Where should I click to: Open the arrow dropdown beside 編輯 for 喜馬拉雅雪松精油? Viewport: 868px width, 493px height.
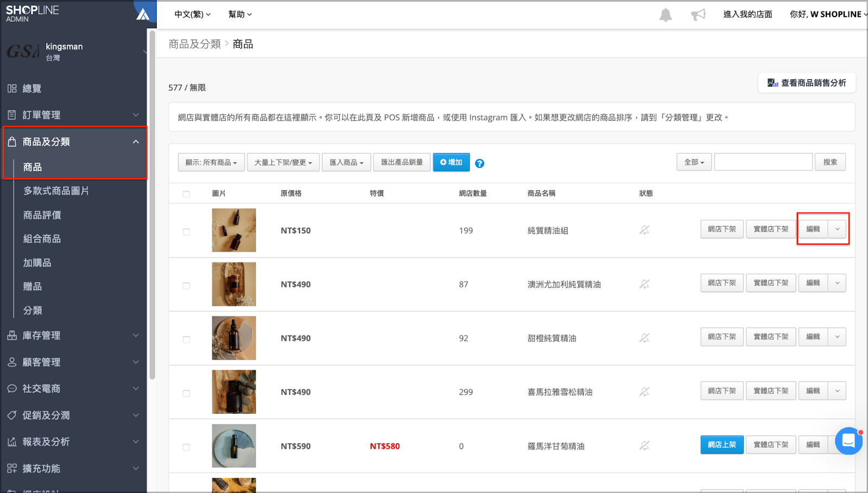837,390
